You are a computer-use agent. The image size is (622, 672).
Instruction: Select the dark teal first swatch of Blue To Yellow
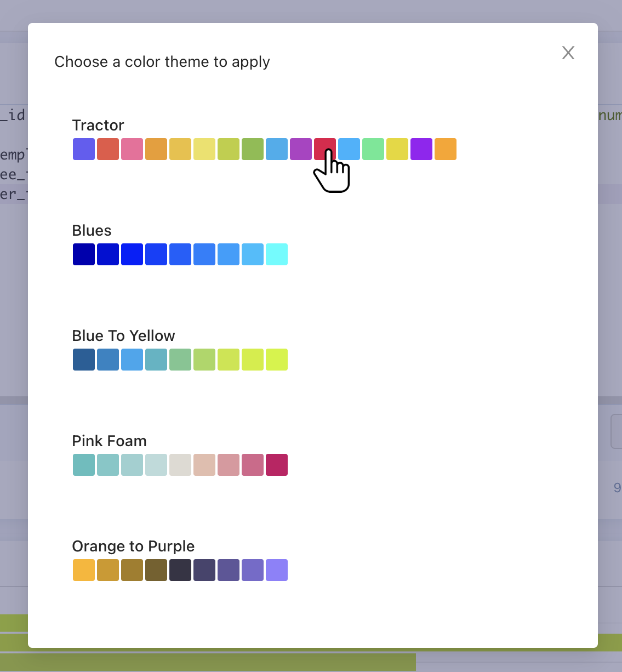pyautogui.click(x=83, y=359)
